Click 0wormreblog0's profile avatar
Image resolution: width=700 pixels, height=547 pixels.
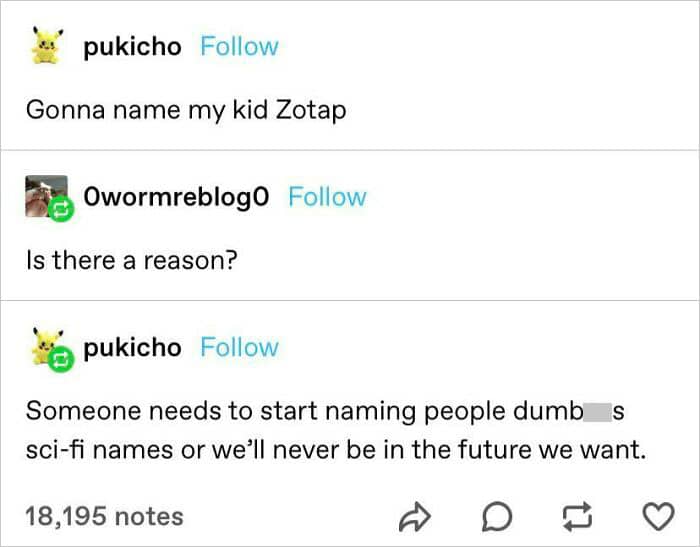[46, 196]
